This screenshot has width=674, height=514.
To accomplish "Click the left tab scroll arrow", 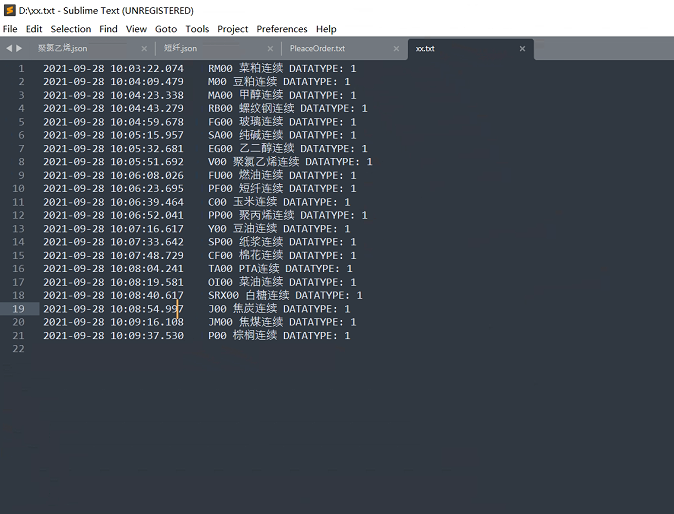I will pyautogui.click(x=9, y=49).
